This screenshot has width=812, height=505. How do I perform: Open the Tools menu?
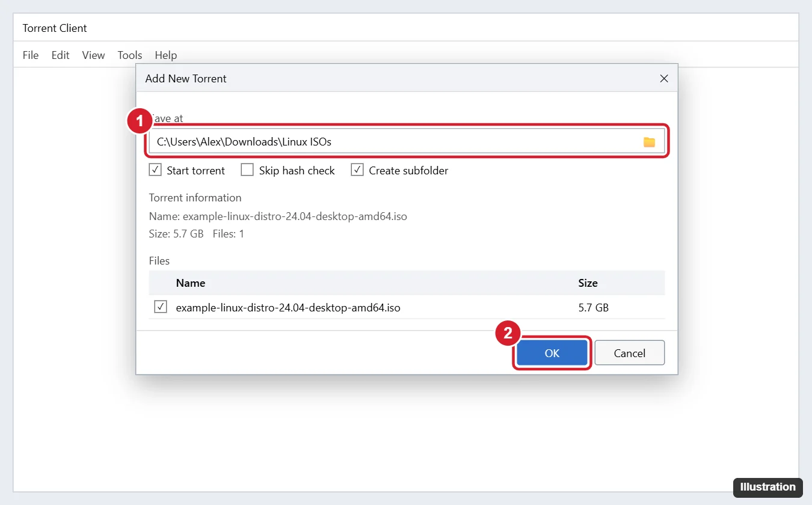click(x=130, y=55)
